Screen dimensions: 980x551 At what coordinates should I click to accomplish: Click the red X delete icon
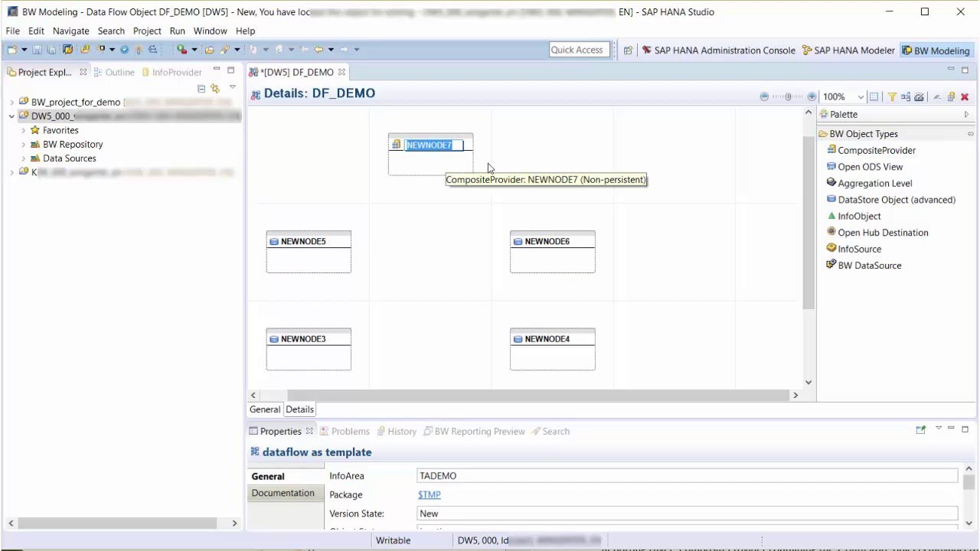[x=965, y=96]
